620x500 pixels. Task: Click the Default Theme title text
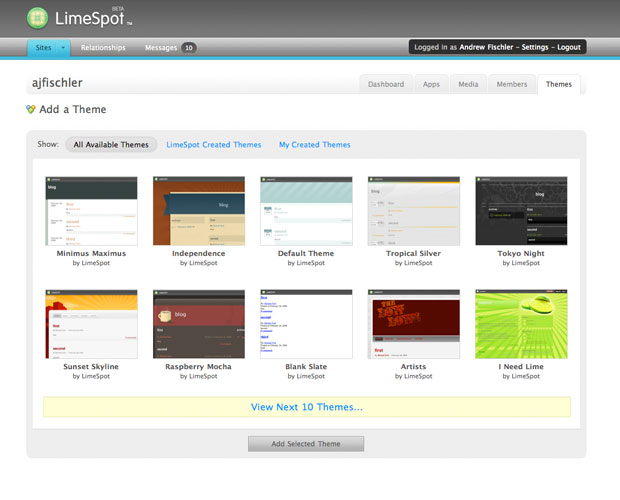click(306, 253)
